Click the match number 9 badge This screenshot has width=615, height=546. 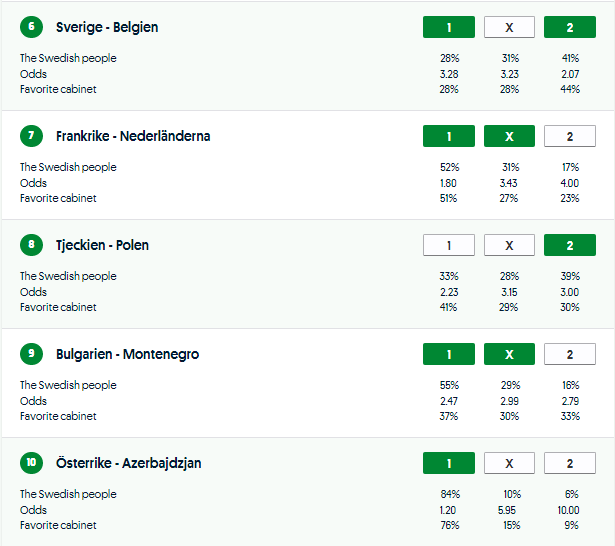(31, 354)
